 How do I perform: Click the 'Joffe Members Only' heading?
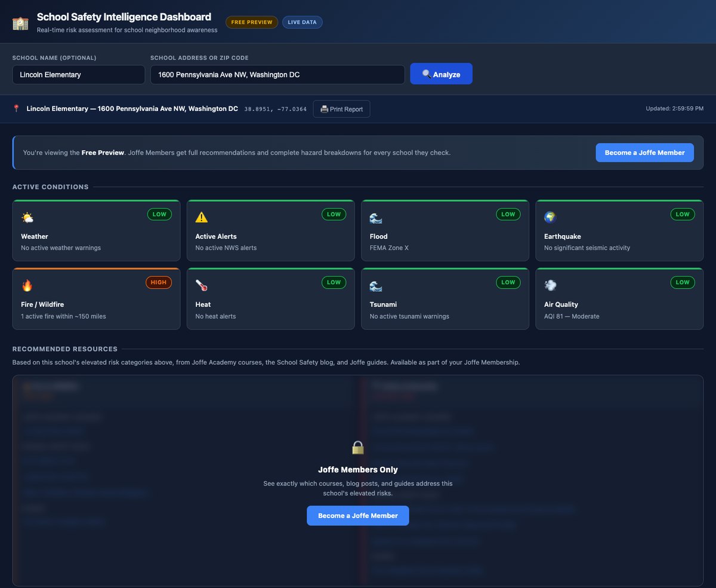(358, 470)
